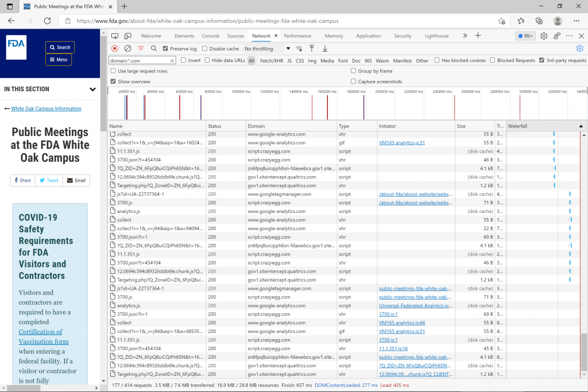Open the Performance tab
This screenshot has width=588, height=392.
click(x=297, y=36)
